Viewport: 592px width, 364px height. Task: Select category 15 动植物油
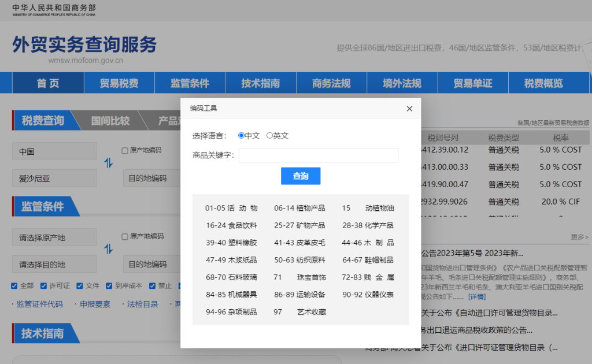pos(368,208)
